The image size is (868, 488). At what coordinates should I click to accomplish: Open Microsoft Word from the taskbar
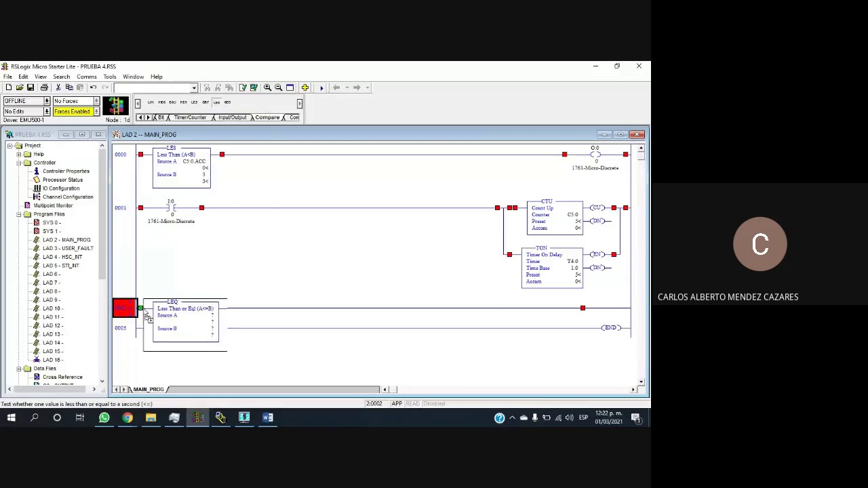267,418
